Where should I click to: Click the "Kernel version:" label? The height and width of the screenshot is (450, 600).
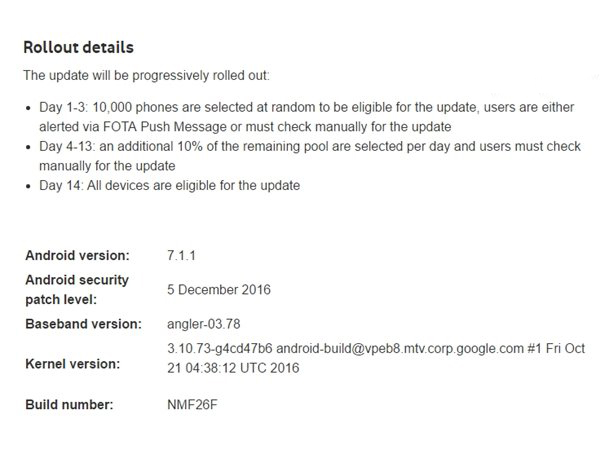tap(70, 361)
